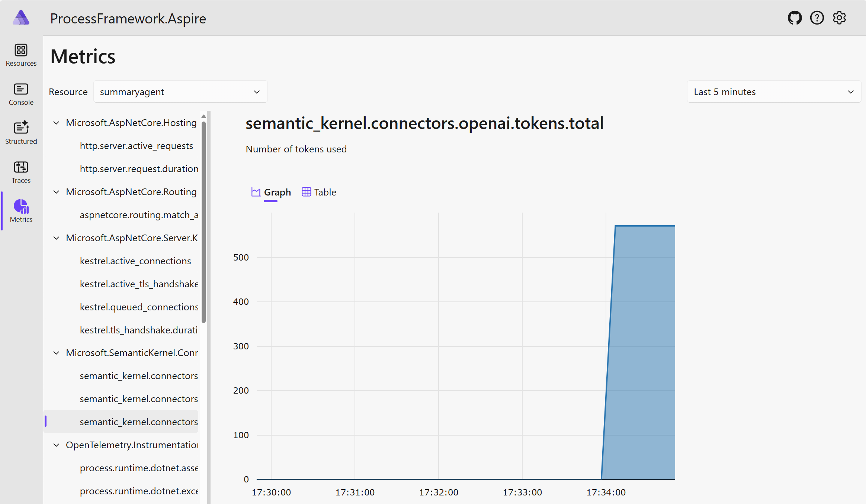Click the ProcessFramework.Aspire title

(x=128, y=19)
